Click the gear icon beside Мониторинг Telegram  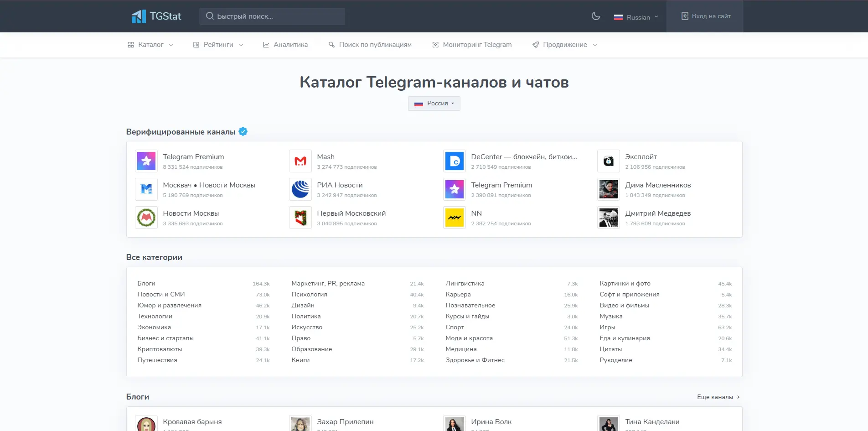tap(434, 44)
